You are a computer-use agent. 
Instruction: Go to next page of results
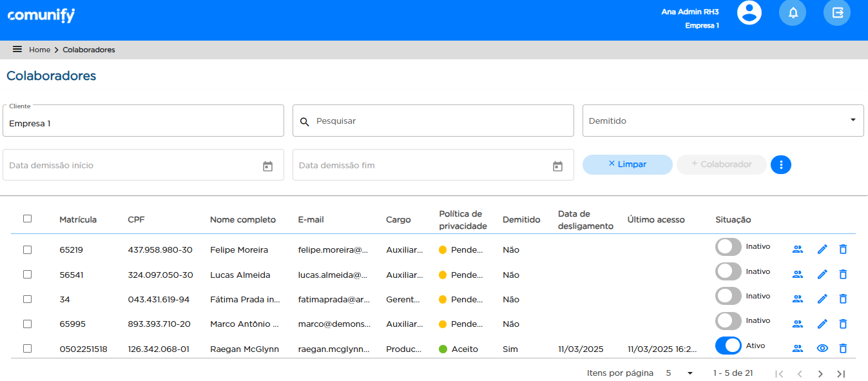(820, 374)
